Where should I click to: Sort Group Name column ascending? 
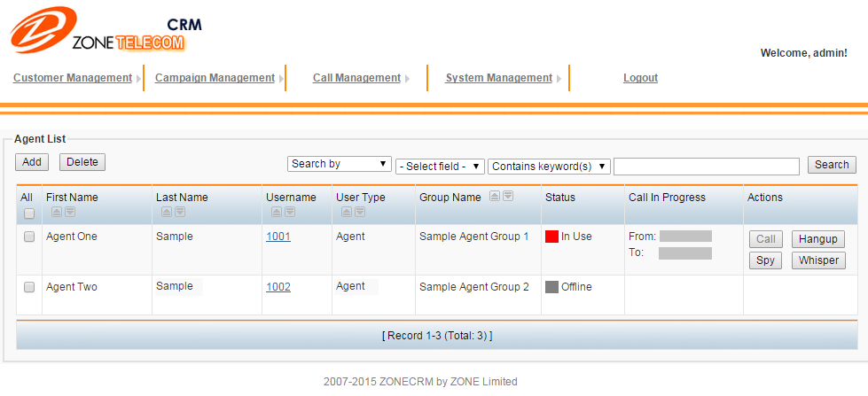[x=495, y=197]
